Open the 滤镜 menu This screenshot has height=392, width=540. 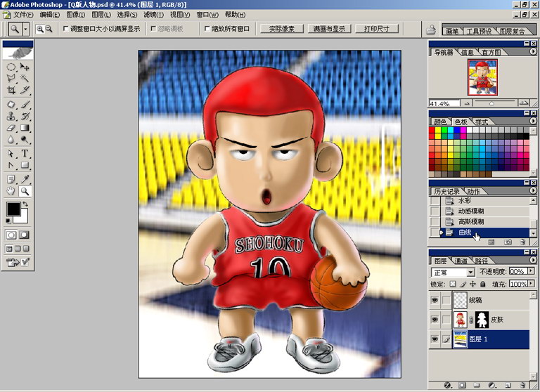(x=153, y=15)
